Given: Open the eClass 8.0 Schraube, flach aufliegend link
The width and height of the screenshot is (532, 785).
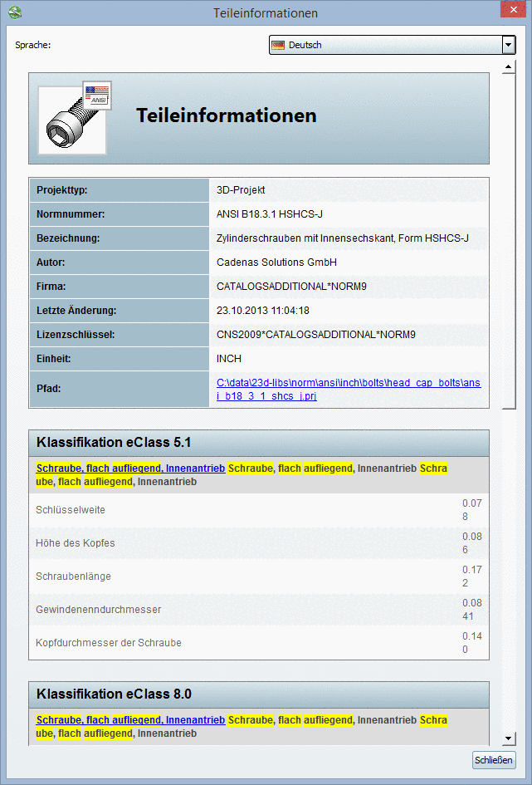Looking at the screenshot, I should point(130,720).
